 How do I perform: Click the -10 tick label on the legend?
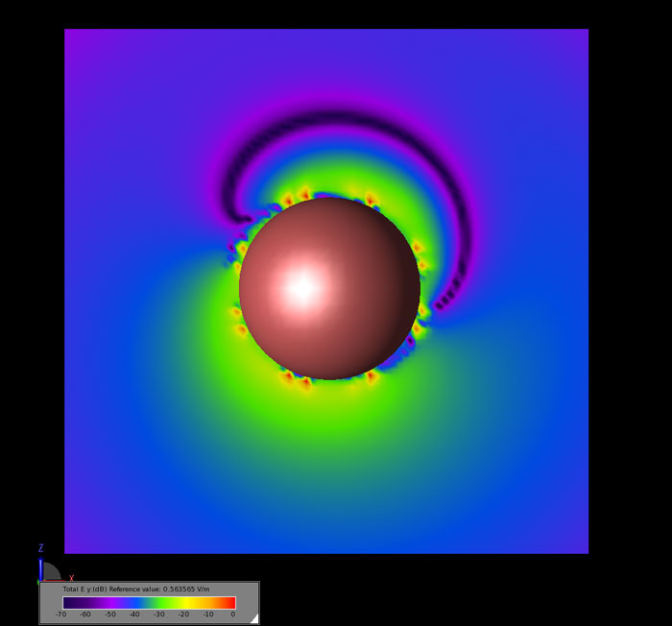(208, 614)
